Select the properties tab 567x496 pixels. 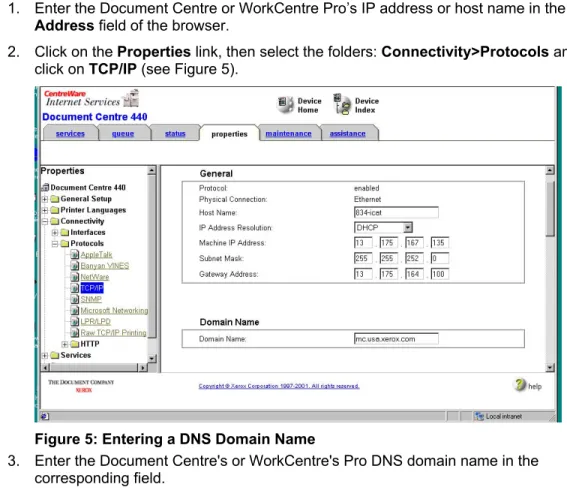point(229,134)
